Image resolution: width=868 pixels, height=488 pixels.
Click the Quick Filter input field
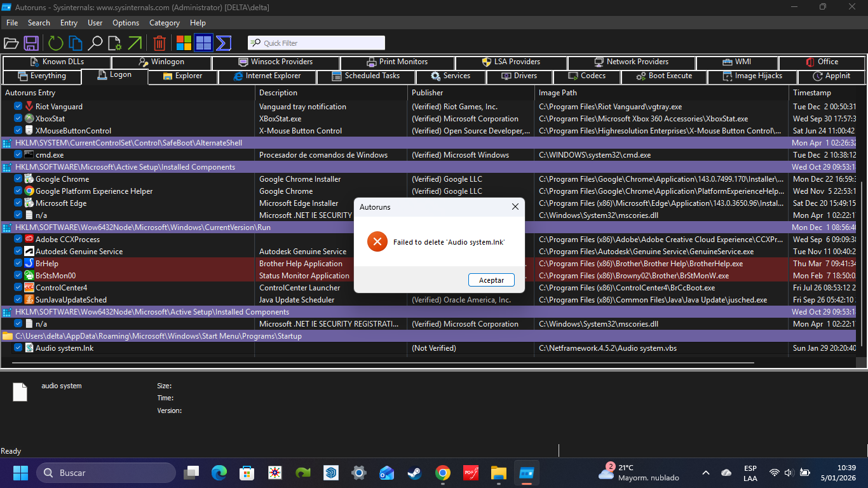tap(316, 43)
